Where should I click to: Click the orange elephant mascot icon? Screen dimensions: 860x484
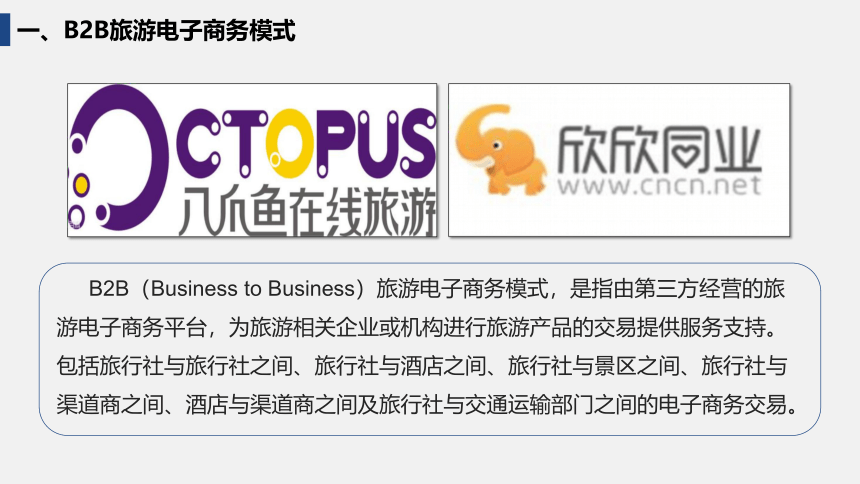(x=500, y=150)
